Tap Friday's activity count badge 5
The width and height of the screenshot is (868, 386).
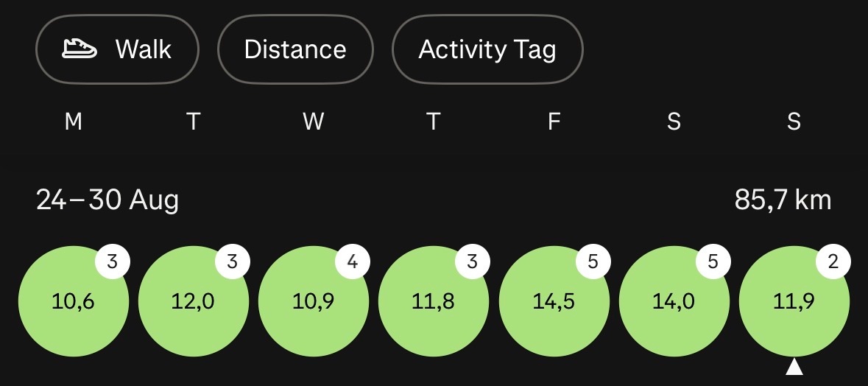(593, 261)
